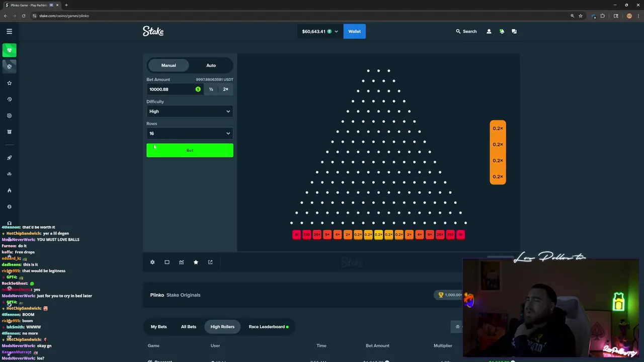Toggle theatre mode rectangle icon
This screenshot has width=644, height=362.
pos(167,262)
